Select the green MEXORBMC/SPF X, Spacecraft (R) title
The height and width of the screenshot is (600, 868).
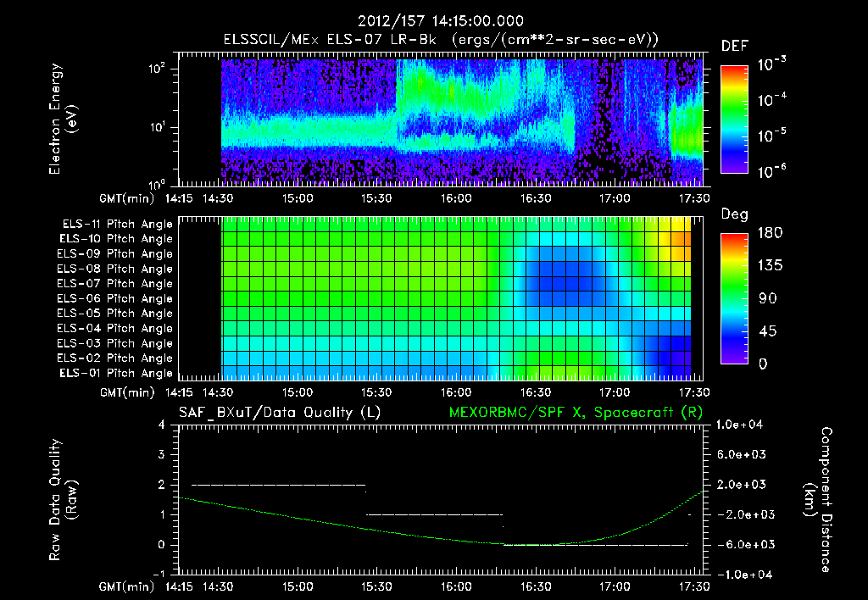coord(576,413)
